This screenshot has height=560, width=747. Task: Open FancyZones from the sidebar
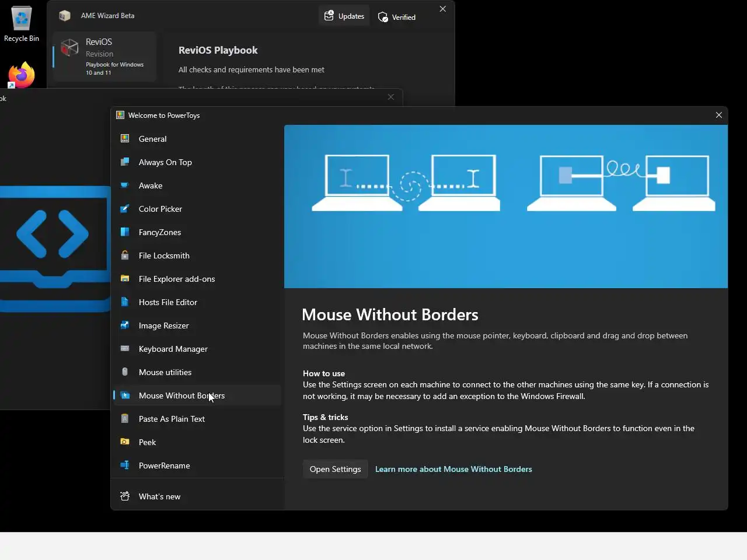click(x=197, y=232)
